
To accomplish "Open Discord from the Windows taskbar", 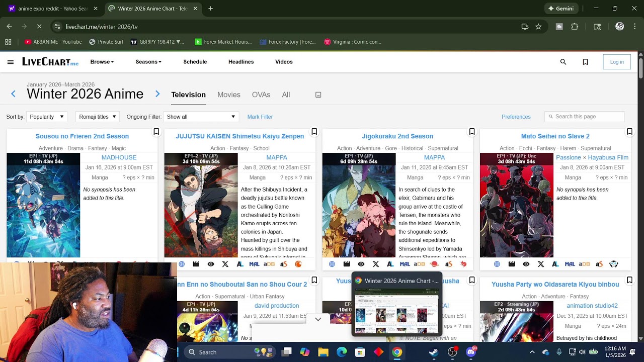I will 471,352.
